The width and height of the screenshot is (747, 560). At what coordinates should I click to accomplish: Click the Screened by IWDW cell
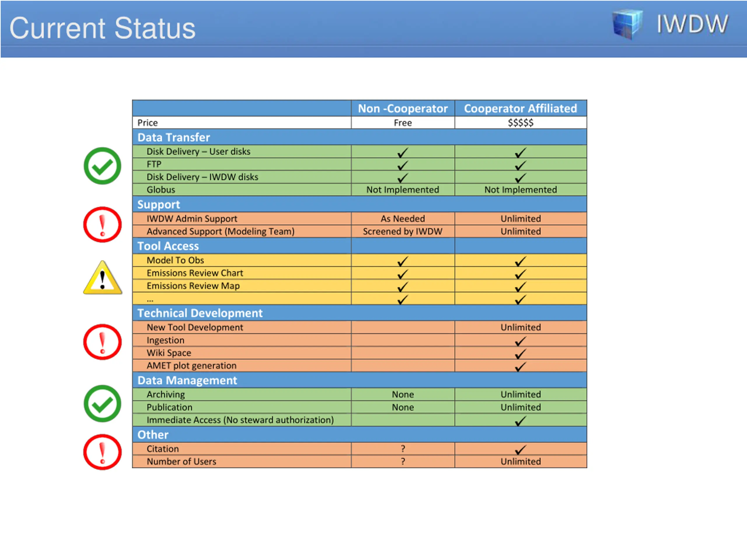pos(403,231)
